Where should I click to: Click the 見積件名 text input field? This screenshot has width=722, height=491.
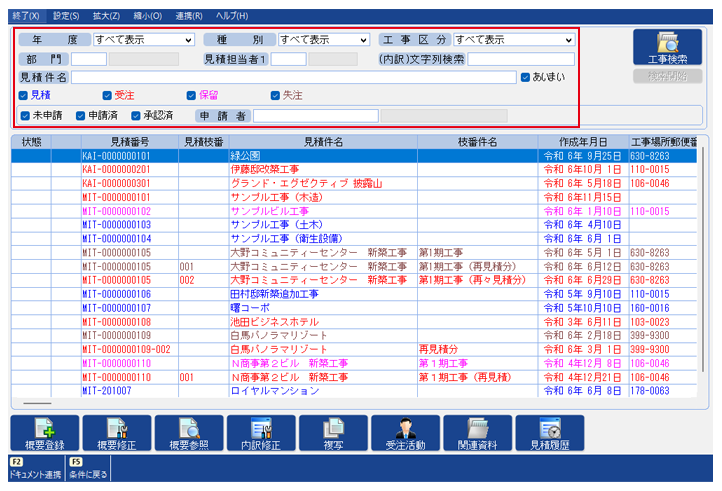tap(293, 77)
